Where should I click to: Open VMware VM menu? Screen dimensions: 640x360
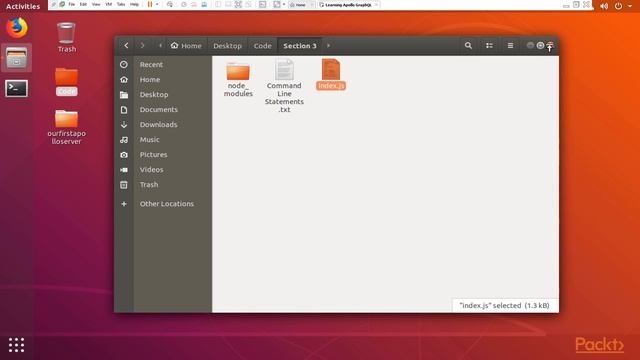[x=109, y=4]
